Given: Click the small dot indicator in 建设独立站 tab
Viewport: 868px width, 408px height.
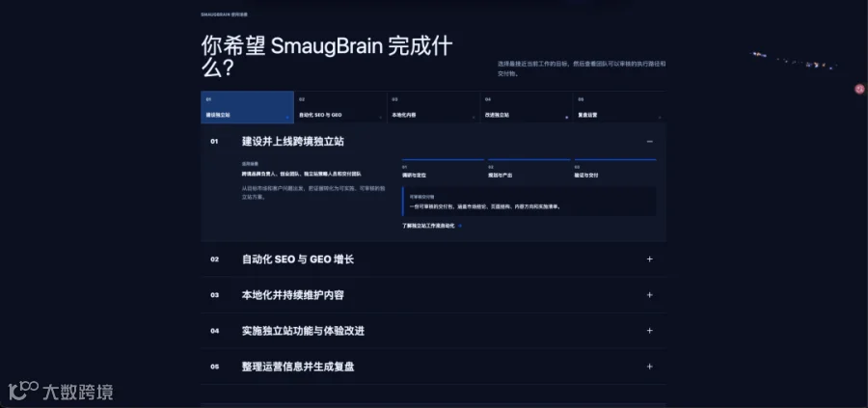Looking at the screenshot, I should [x=287, y=118].
